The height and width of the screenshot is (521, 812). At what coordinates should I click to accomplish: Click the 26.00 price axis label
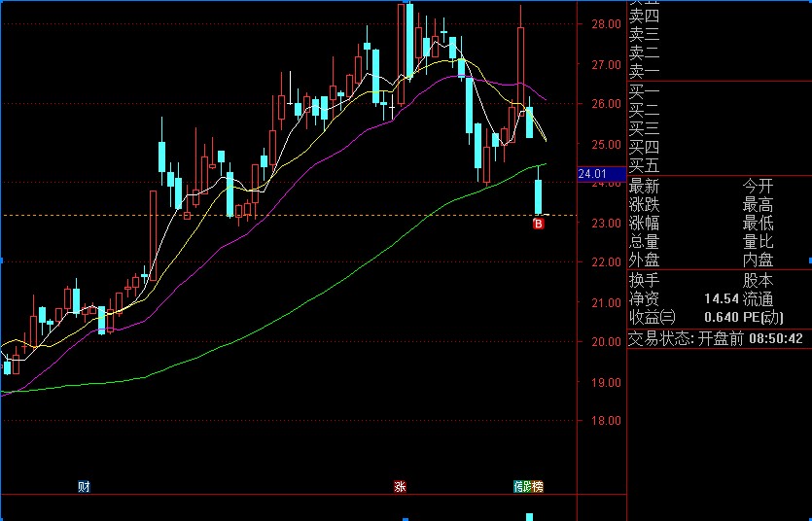tap(607, 104)
